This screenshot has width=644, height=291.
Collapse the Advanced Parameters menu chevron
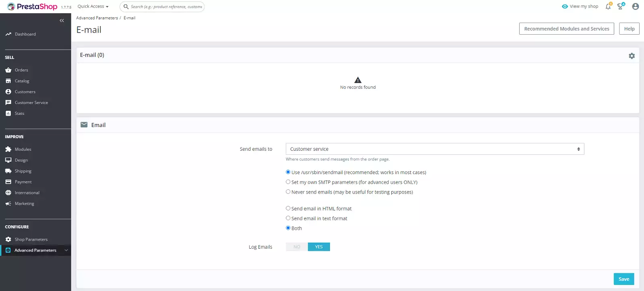tap(66, 250)
